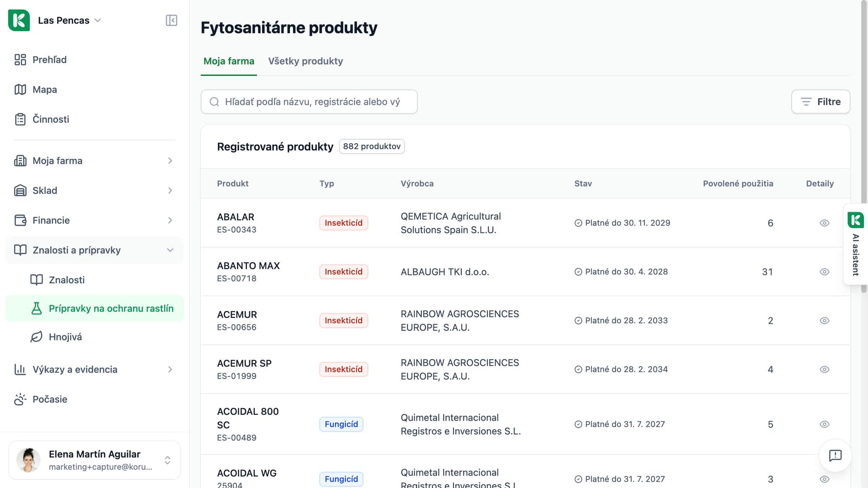
Task: Open the feedback chat bubble button
Action: coord(835,455)
